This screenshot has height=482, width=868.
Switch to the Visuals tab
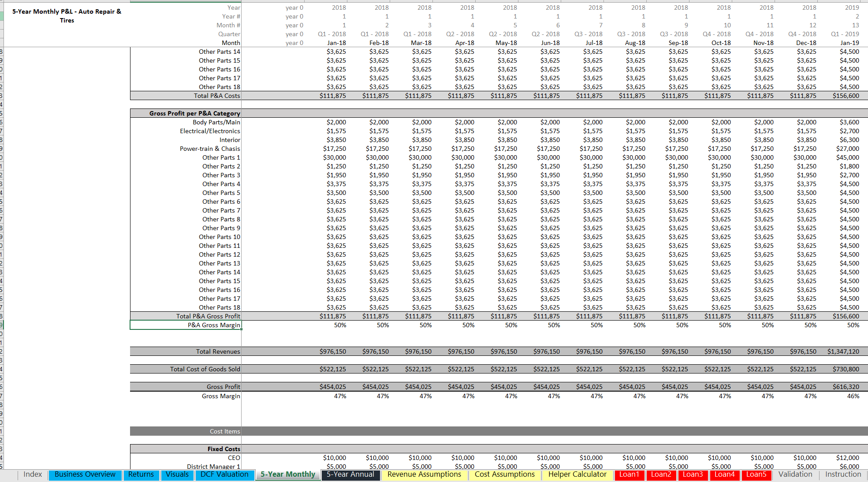(x=177, y=475)
